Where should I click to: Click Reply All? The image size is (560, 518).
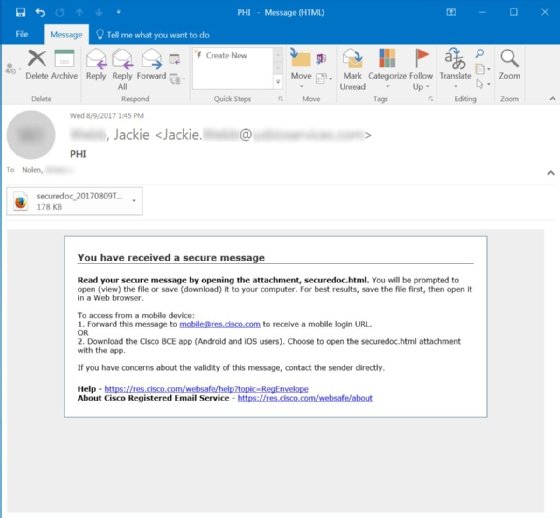[x=122, y=70]
